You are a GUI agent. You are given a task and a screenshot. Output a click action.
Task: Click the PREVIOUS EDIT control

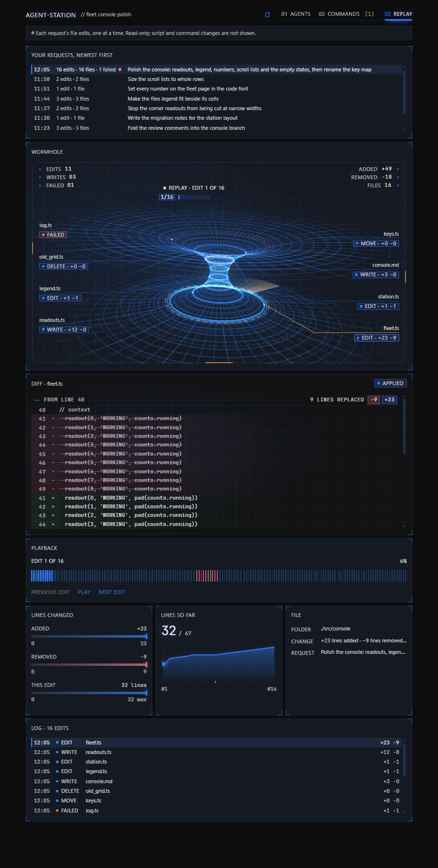50,592
